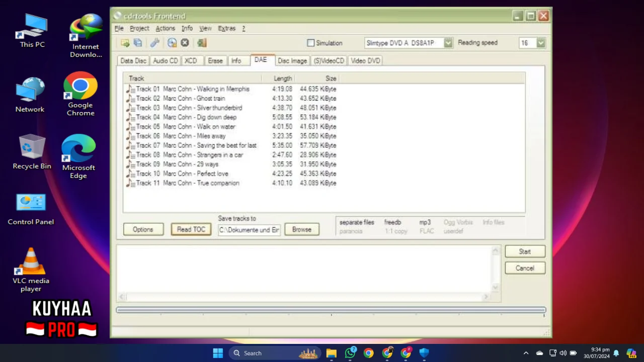Click the exit door toolbar icon

pos(202,43)
